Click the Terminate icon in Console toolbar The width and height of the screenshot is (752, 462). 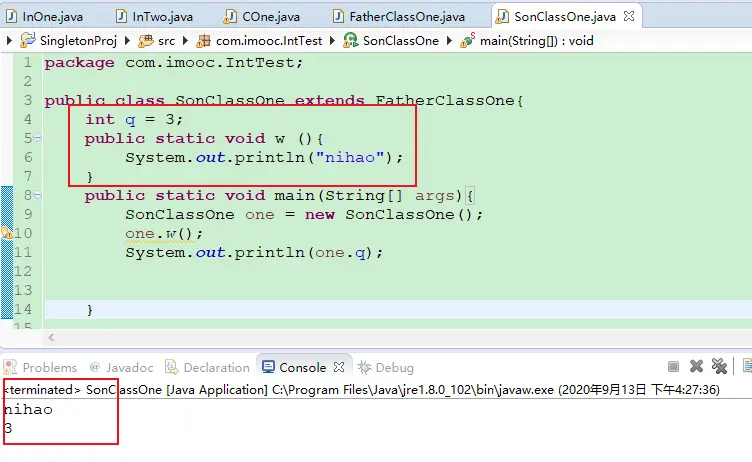click(674, 367)
